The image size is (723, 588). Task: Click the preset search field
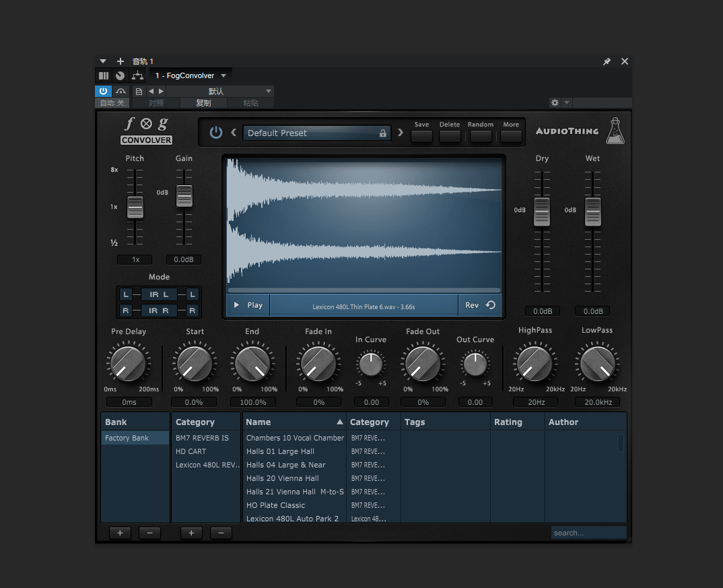[588, 533]
